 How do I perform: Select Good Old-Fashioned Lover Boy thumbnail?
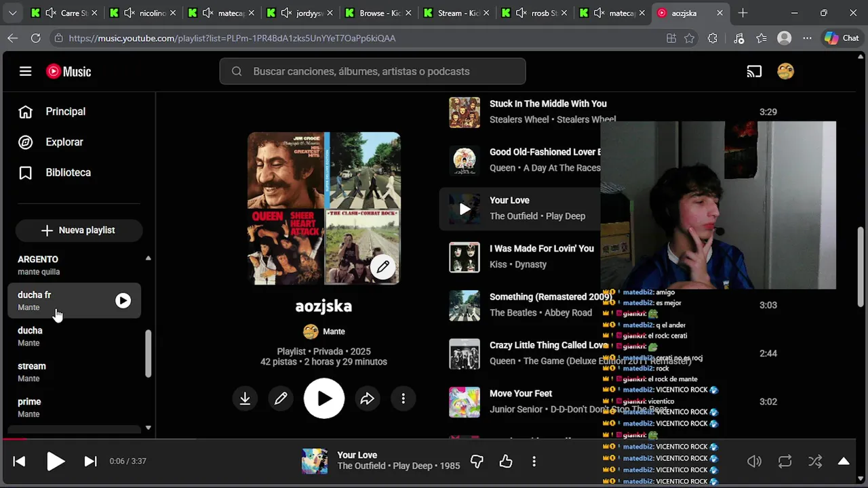click(x=465, y=161)
